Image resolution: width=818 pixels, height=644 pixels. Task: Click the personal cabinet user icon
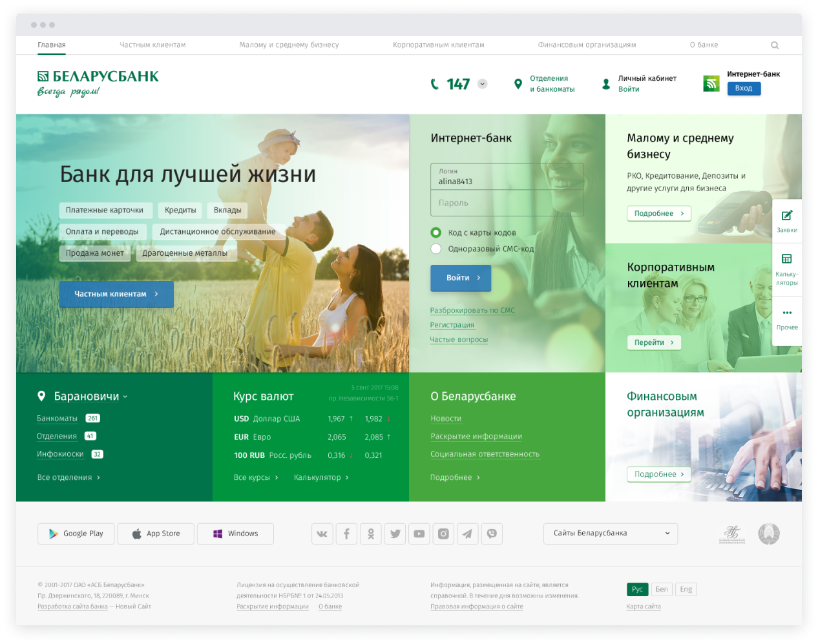606,84
